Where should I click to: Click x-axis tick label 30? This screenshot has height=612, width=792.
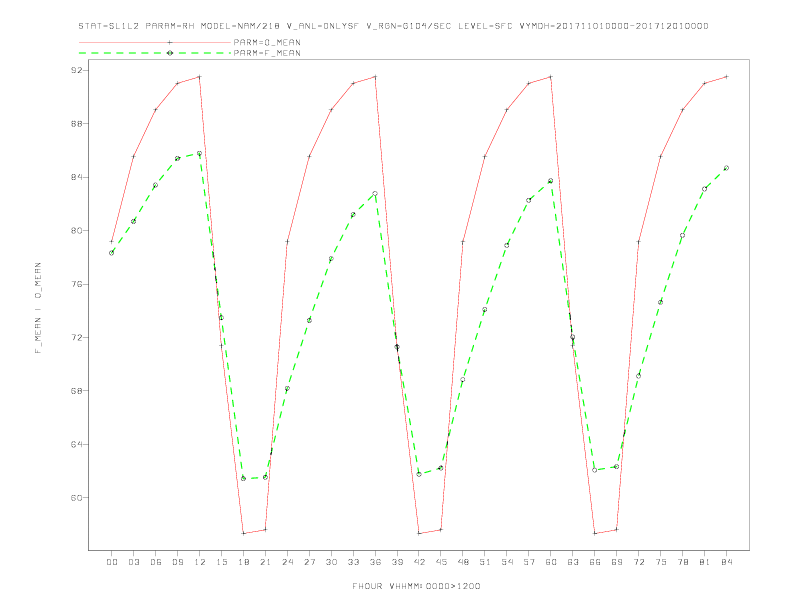tap(331, 562)
